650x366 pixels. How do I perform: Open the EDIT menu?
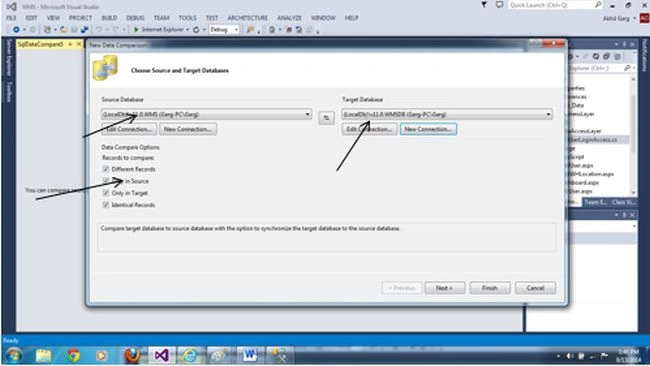coord(32,18)
